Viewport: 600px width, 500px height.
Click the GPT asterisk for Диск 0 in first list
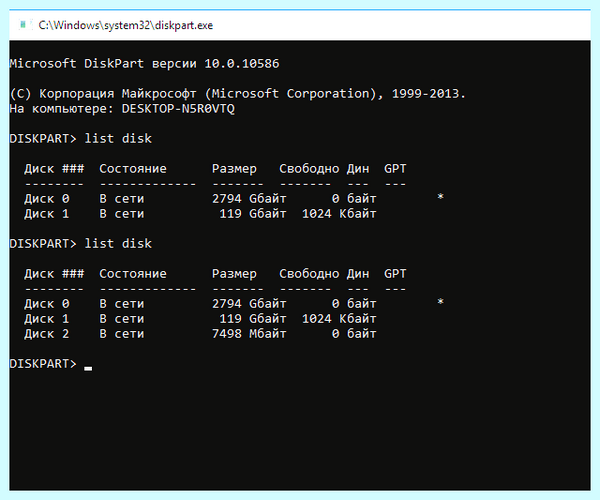click(440, 197)
